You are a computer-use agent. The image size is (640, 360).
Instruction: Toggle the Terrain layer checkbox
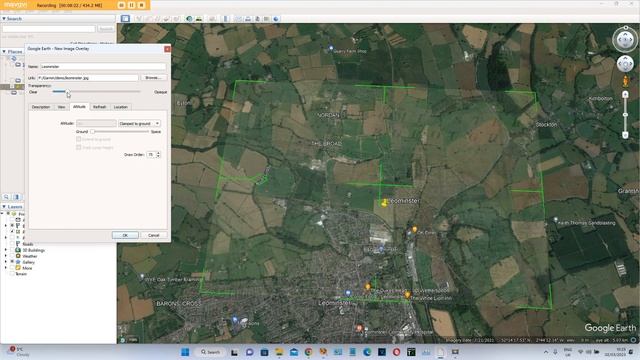12,274
